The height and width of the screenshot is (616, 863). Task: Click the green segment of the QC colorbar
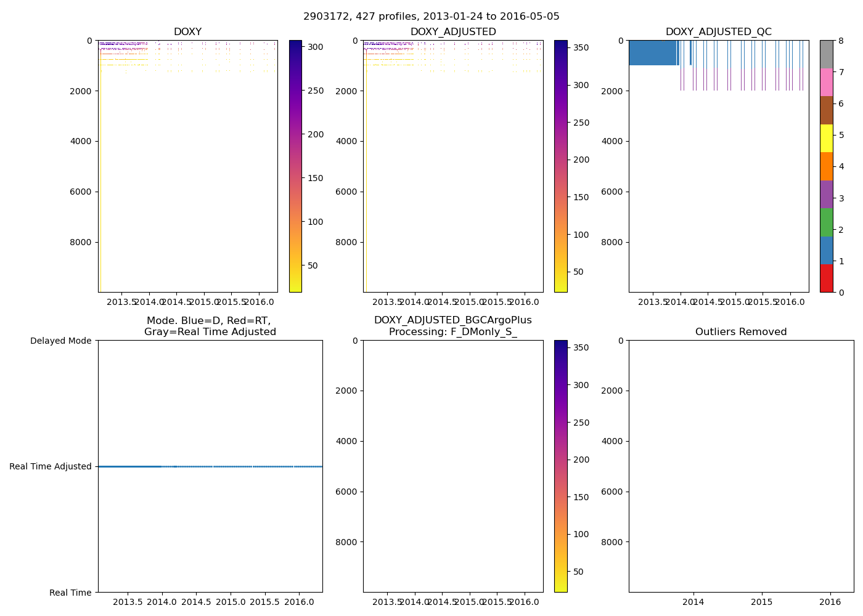pos(827,222)
